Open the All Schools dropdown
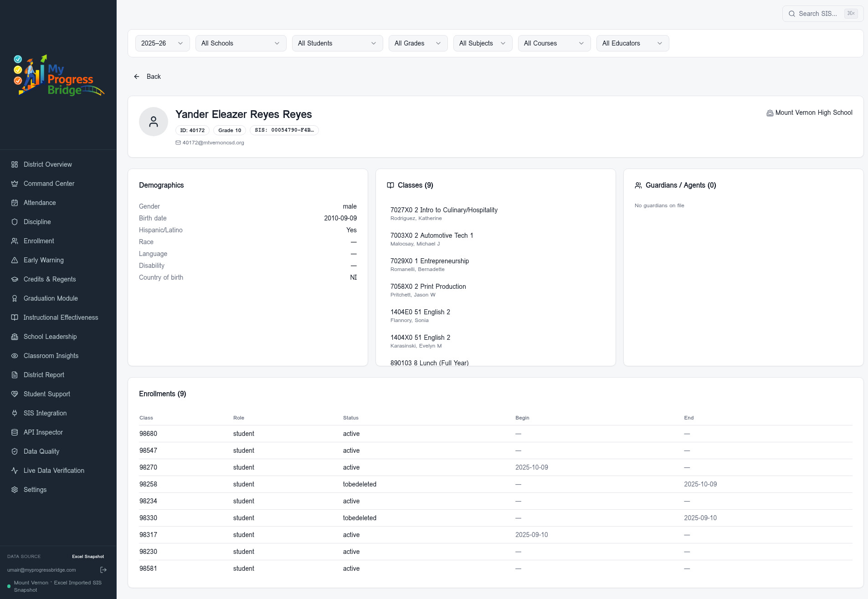Screen dimensions: 868x599 click(x=241, y=43)
